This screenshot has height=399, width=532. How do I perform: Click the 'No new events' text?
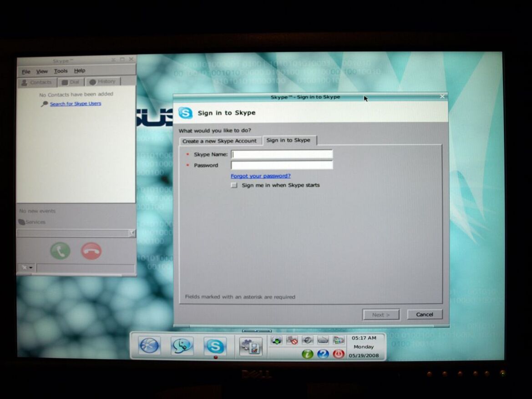click(37, 211)
